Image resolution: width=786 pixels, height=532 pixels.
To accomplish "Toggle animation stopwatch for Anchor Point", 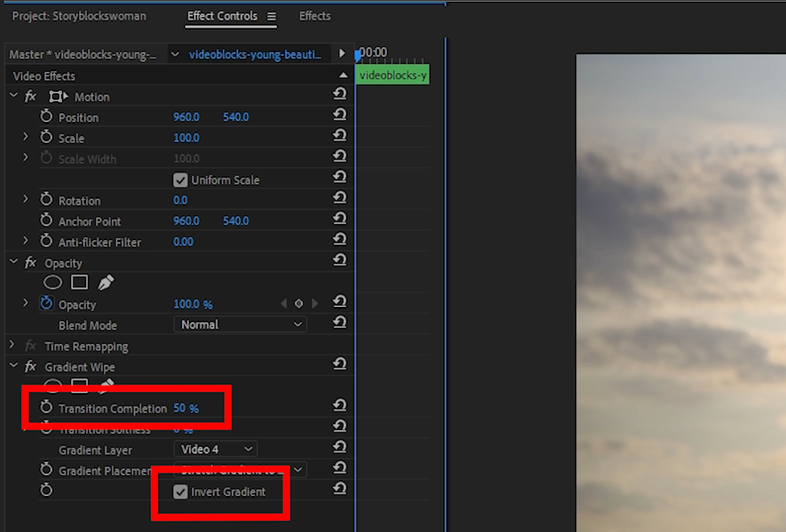I will tap(46, 220).
